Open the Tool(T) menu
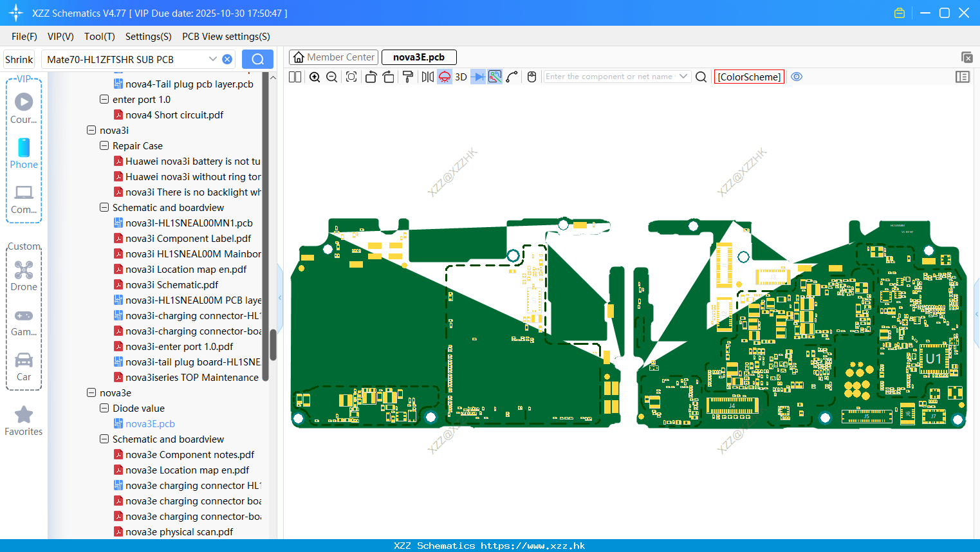 100,37
